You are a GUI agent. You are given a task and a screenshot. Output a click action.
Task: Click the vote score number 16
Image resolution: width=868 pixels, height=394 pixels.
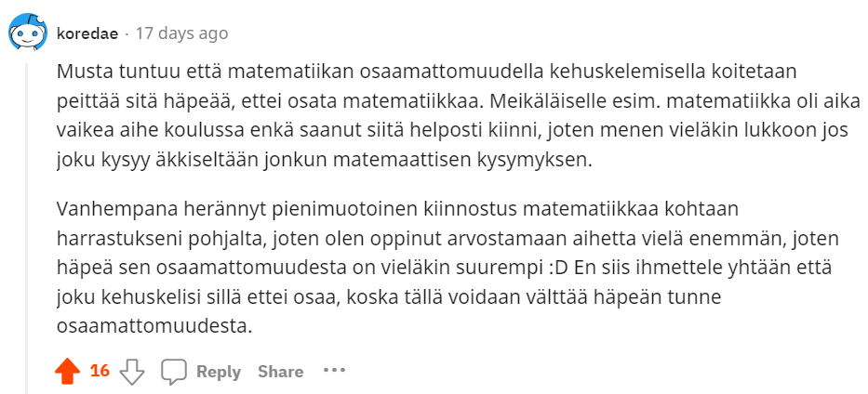click(100, 372)
